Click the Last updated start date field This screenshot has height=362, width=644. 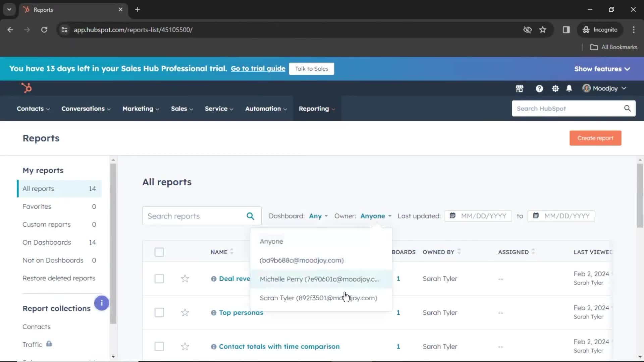tap(478, 216)
